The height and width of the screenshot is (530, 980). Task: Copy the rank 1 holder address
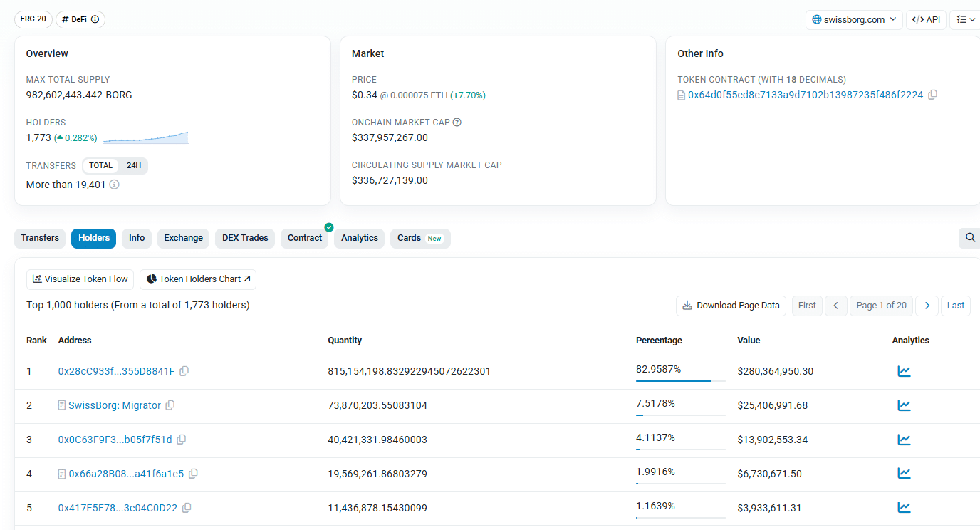point(184,370)
